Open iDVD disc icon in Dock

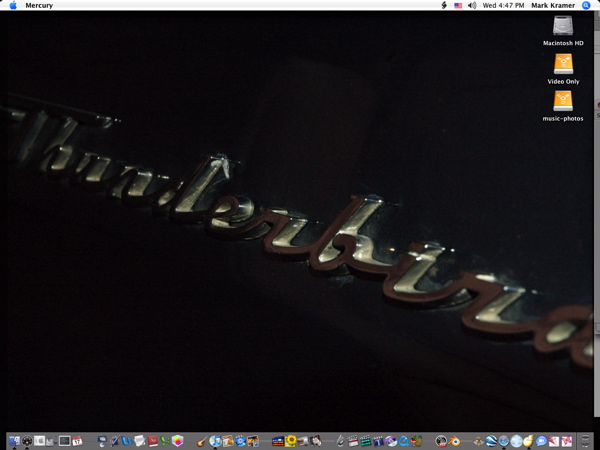[240, 441]
